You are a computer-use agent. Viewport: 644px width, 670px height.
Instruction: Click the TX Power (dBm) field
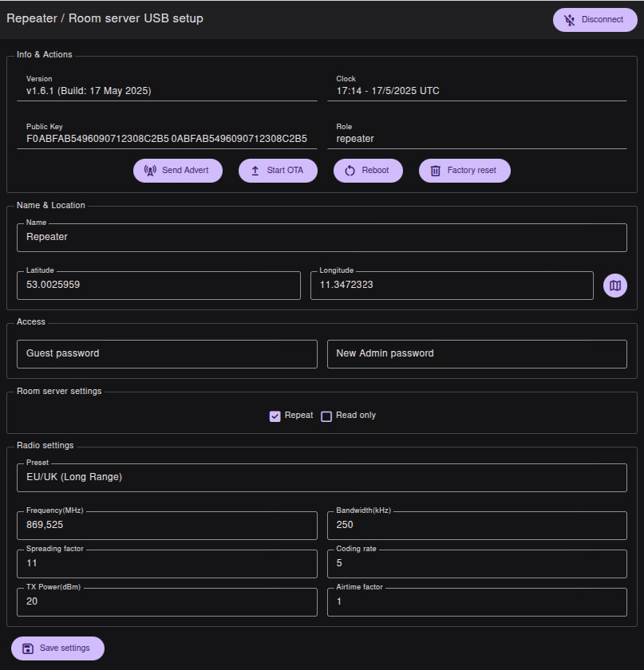167,601
